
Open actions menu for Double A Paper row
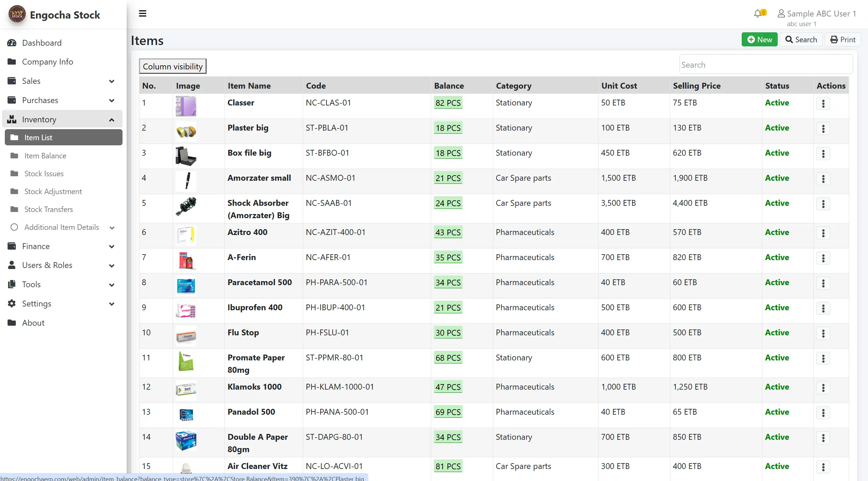(823, 438)
